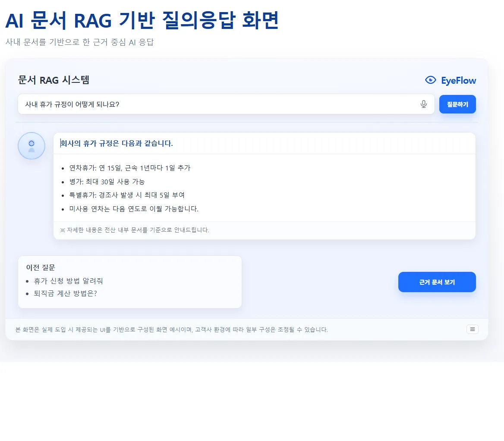Click the EyeFlow eye logo icon
Image resolution: width=504 pixels, height=441 pixels.
pos(430,80)
